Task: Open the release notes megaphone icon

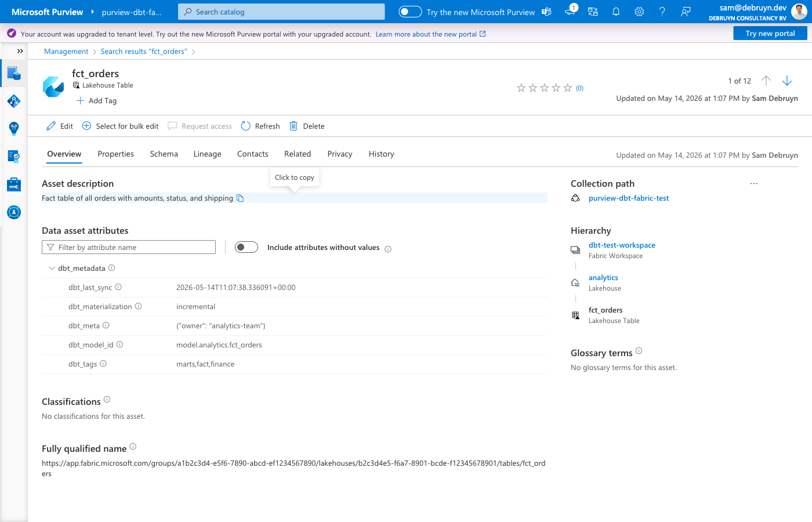Action: [x=570, y=11]
